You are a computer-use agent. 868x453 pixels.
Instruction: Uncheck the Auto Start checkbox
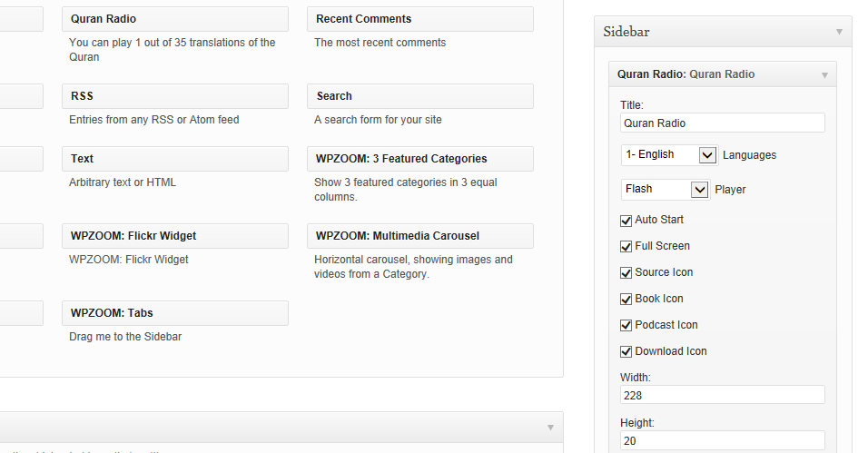(626, 221)
